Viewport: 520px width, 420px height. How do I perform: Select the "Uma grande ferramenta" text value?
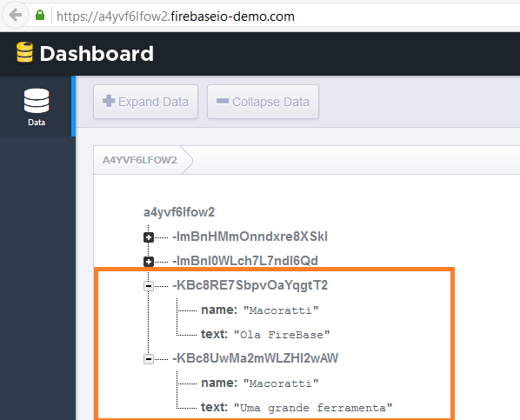click(x=313, y=408)
